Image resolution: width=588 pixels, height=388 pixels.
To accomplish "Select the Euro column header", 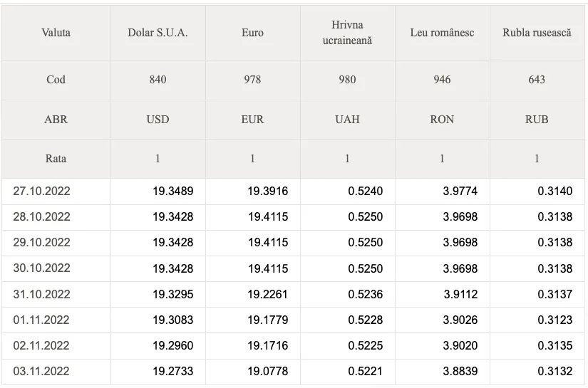I will click(253, 33).
